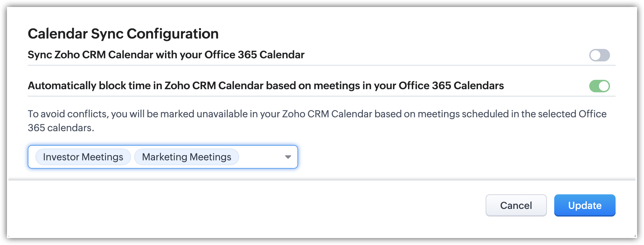Click the '365 calendars.' description line
The width and height of the screenshot is (644, 245).
(61, 128)
